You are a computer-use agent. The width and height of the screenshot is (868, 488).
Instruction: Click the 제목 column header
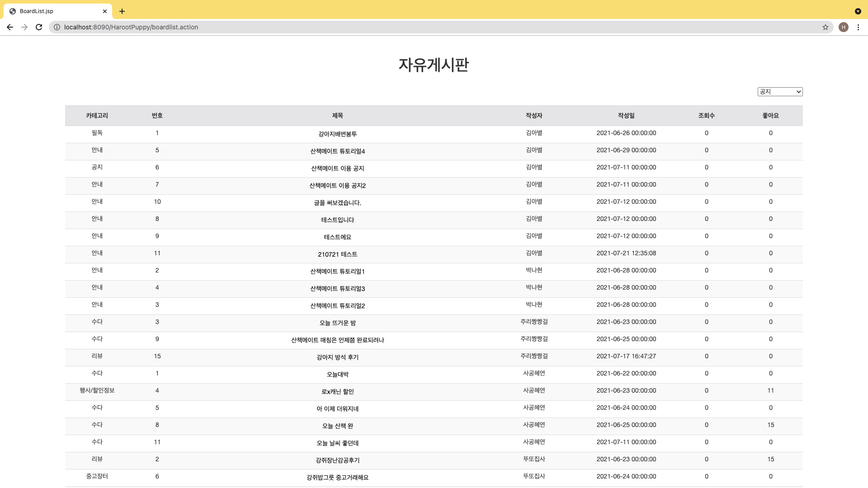337,116
